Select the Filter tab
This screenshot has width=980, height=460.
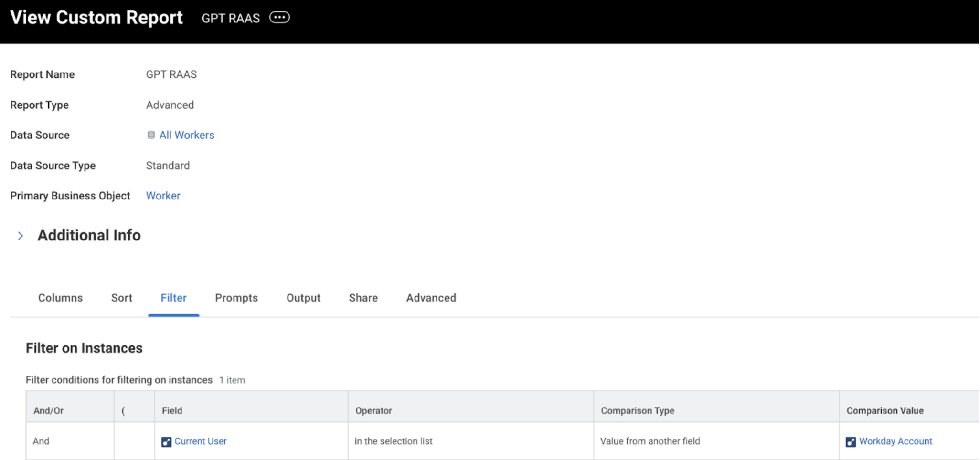(x=173, y=298)
